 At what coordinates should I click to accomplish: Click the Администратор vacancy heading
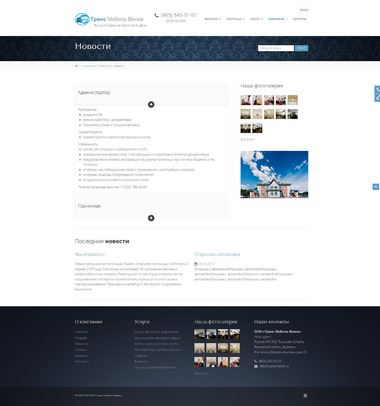tap(94, 93)
